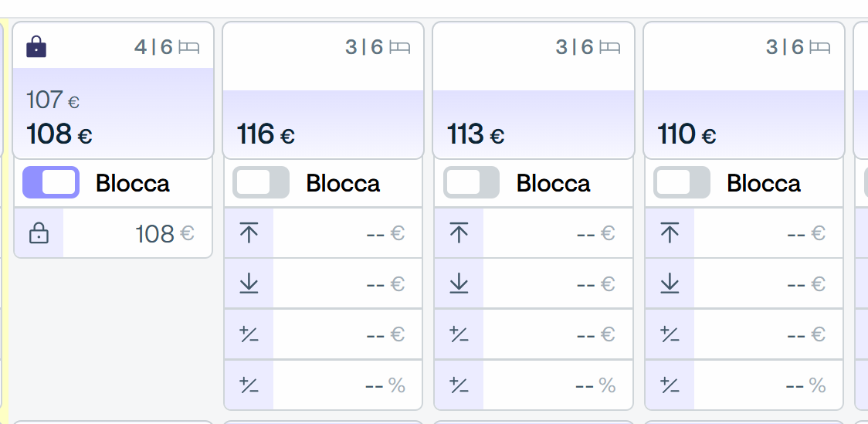This screenshot has width=868, height=424.
Task: Click the maximum price icon under the 110 € card
Action: coord(670,233)
